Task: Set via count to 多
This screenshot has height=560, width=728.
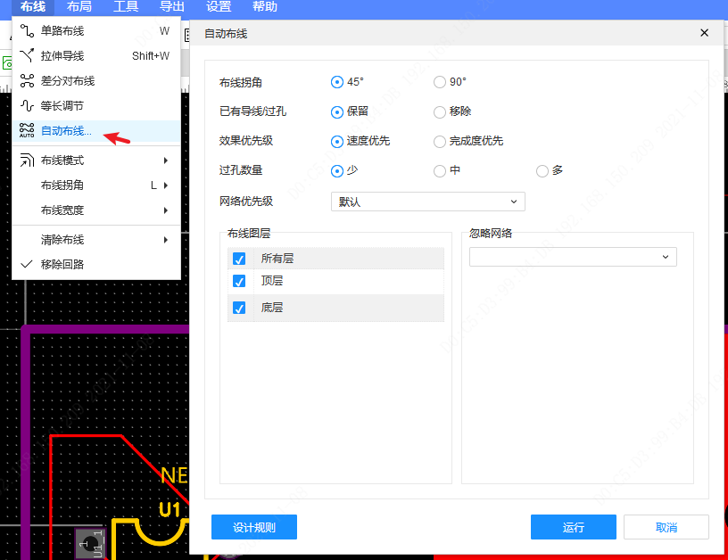Action: click(x=542, y=171)
